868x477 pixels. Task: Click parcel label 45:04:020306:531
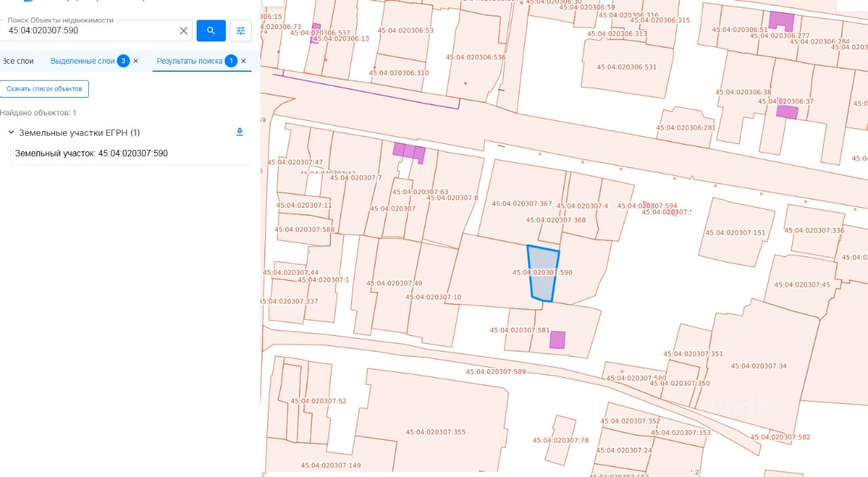[x=627, y=67]
